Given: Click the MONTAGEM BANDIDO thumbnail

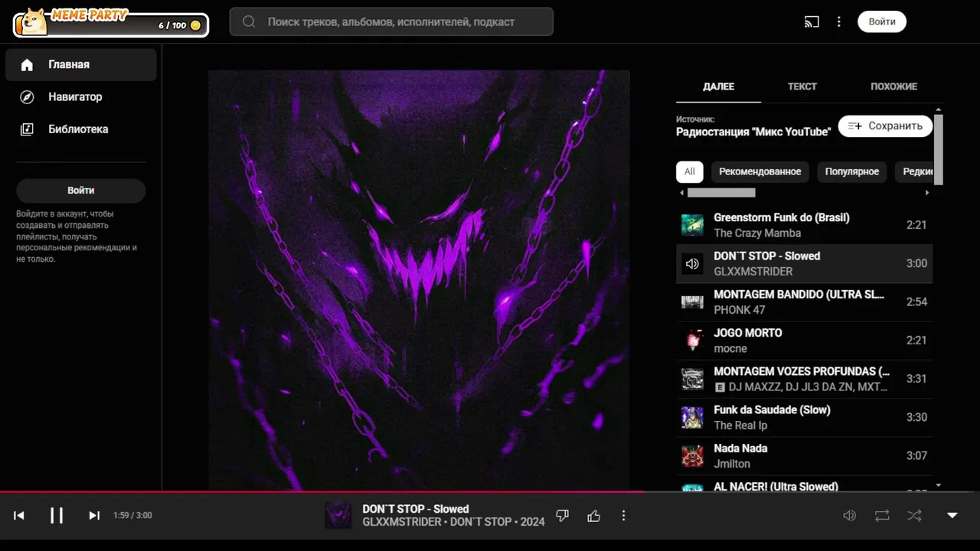Looking at the screenshot, I should (x=692, y=302).
